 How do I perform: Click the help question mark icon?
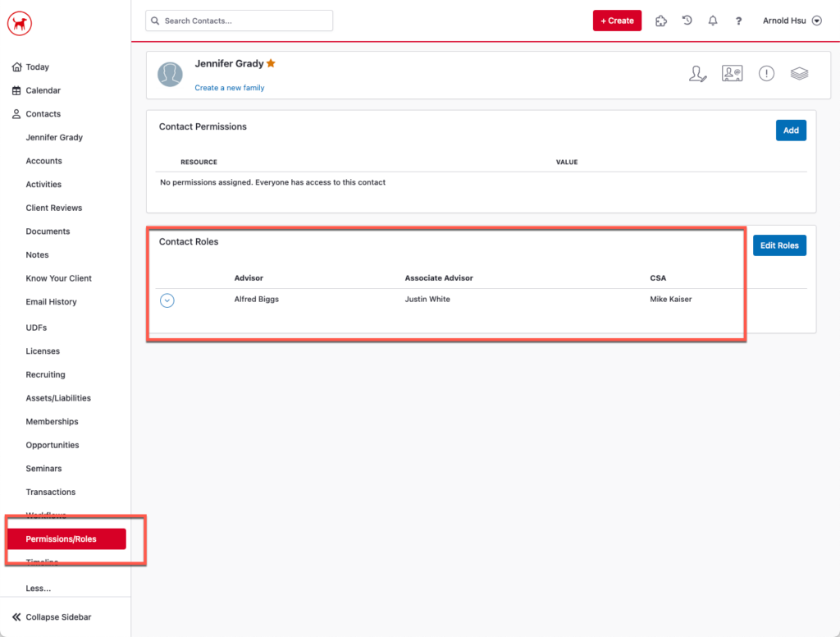point(738,21)
